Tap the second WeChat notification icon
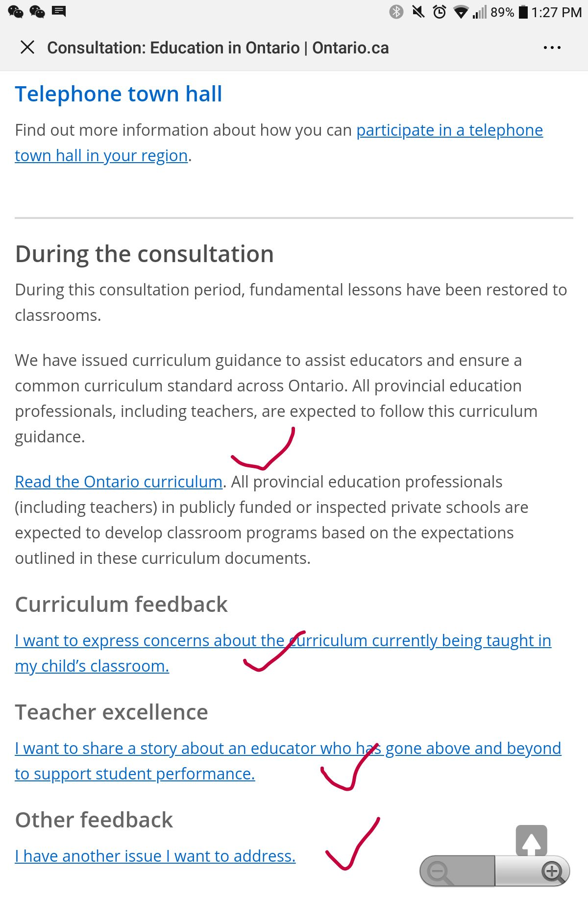The image size is (588, 897). 37,11
